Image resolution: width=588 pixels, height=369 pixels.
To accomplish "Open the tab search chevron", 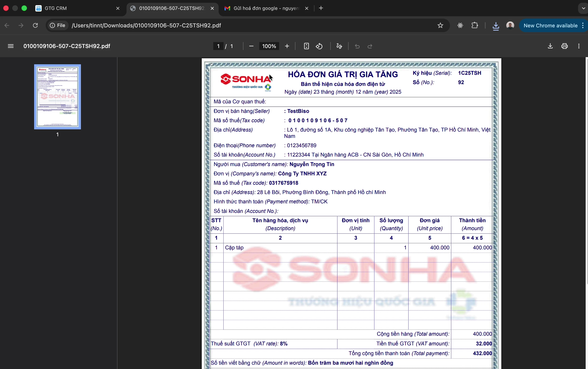I will [583, 8].
